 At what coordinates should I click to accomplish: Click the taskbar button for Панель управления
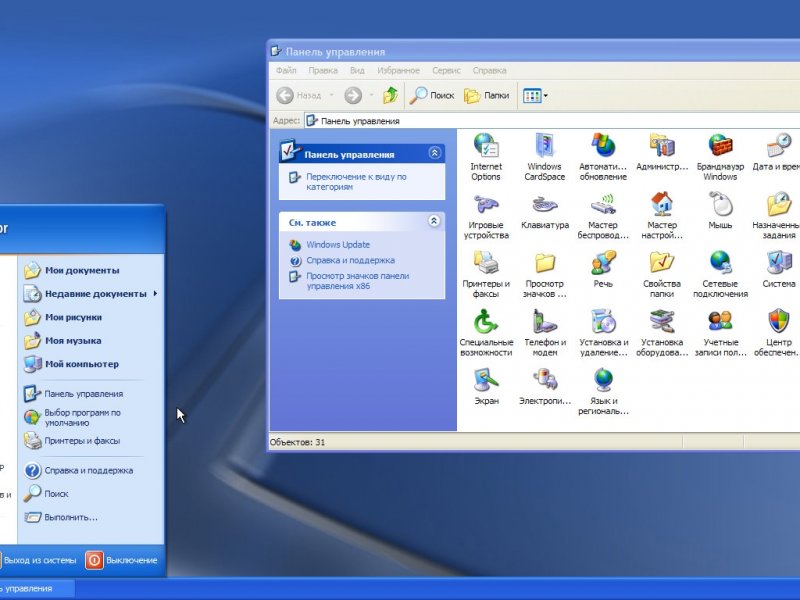point(37,588)
